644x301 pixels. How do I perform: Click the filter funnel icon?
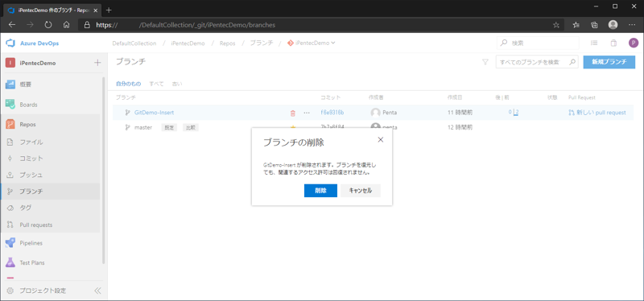485,63
